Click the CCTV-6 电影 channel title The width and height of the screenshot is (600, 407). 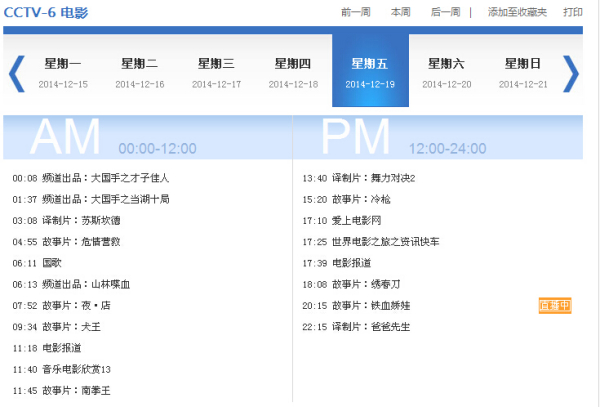(46, 13)
